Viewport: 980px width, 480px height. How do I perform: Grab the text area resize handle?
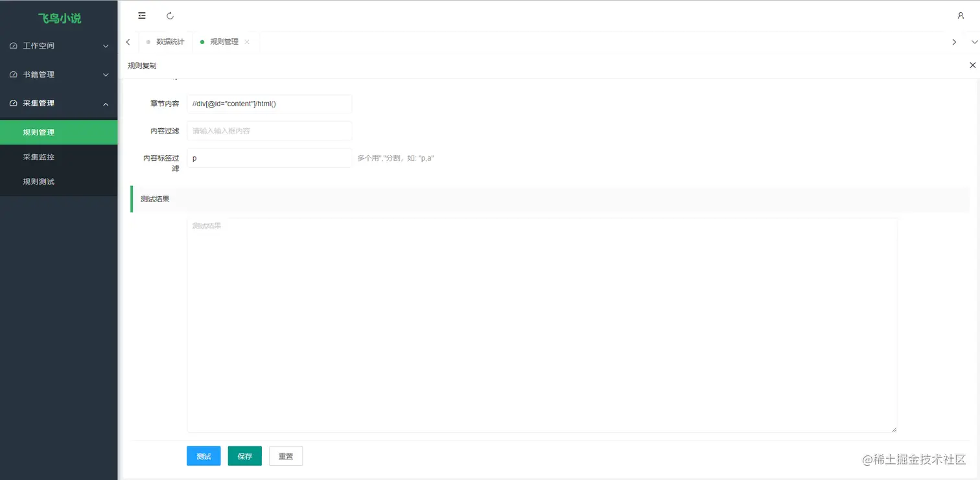[894, 429]
